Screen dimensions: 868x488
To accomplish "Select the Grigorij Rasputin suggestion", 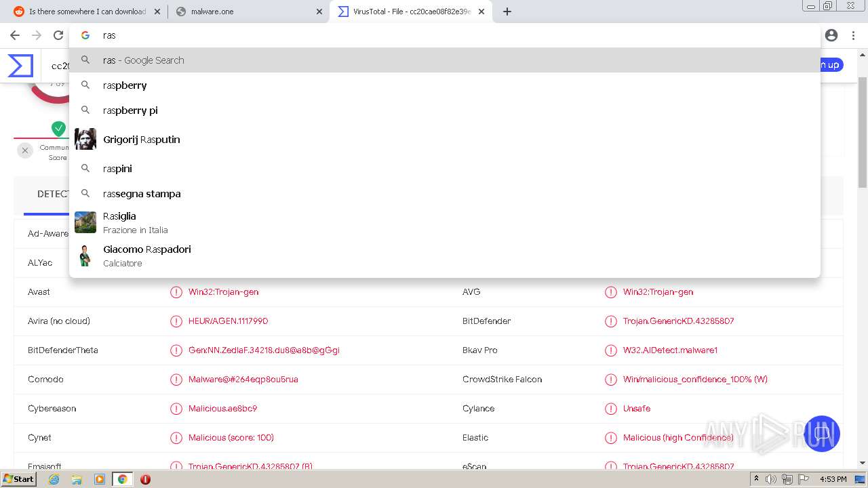I will 444,140.
